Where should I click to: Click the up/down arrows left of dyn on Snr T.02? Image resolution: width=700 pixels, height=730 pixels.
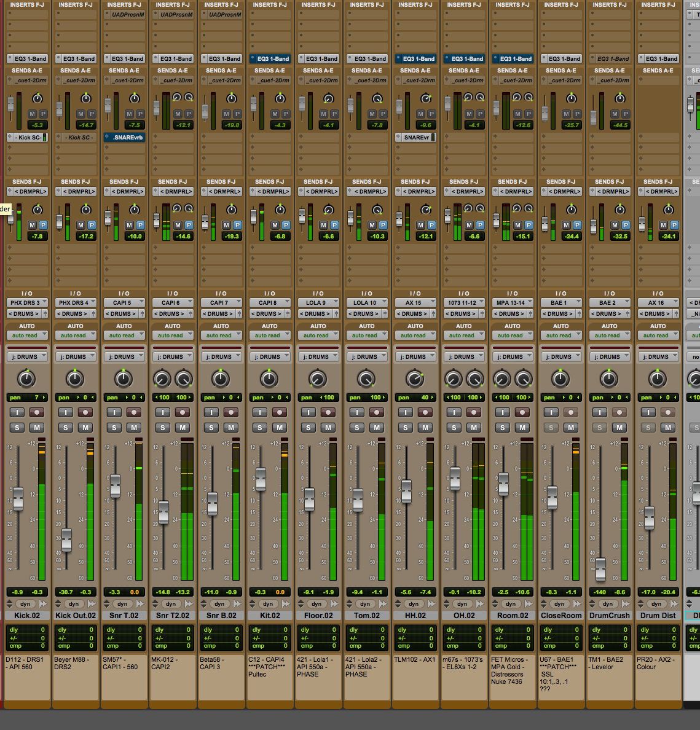click(x=107, y=604)
